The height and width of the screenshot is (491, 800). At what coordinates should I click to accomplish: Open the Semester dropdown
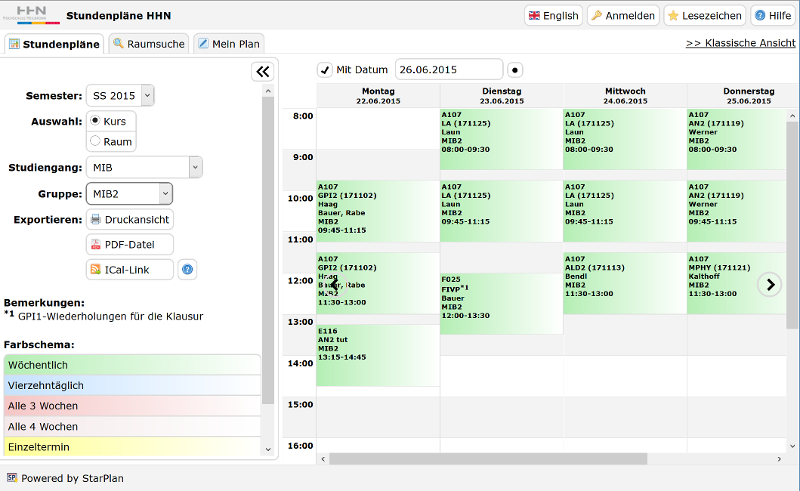click(120, 95)
